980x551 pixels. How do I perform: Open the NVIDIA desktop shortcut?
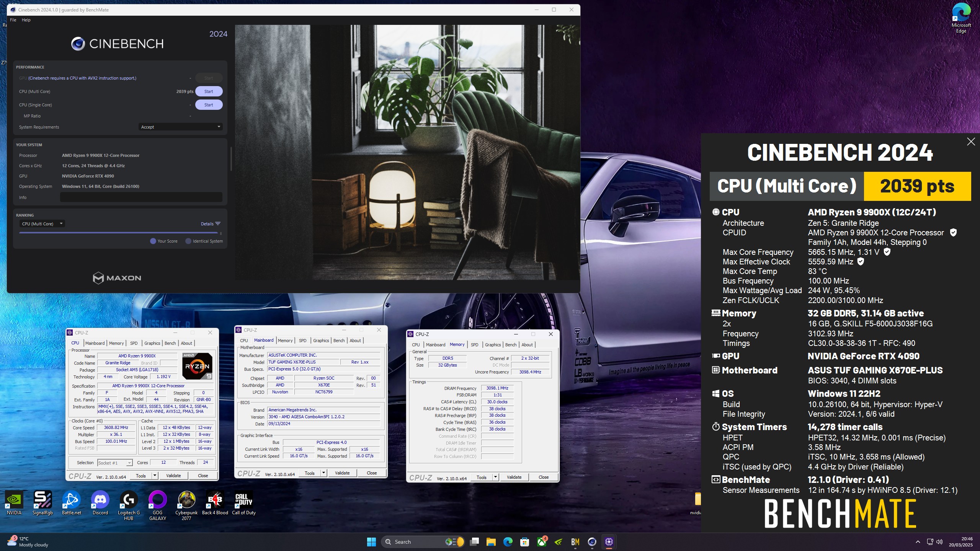click(14, 503)
